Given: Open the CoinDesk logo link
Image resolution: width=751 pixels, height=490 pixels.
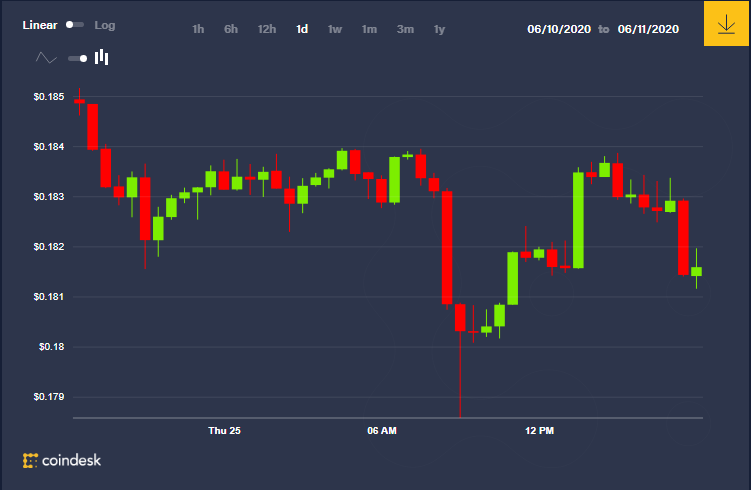Looking at the screenshot, I should (x=62, y=460).
